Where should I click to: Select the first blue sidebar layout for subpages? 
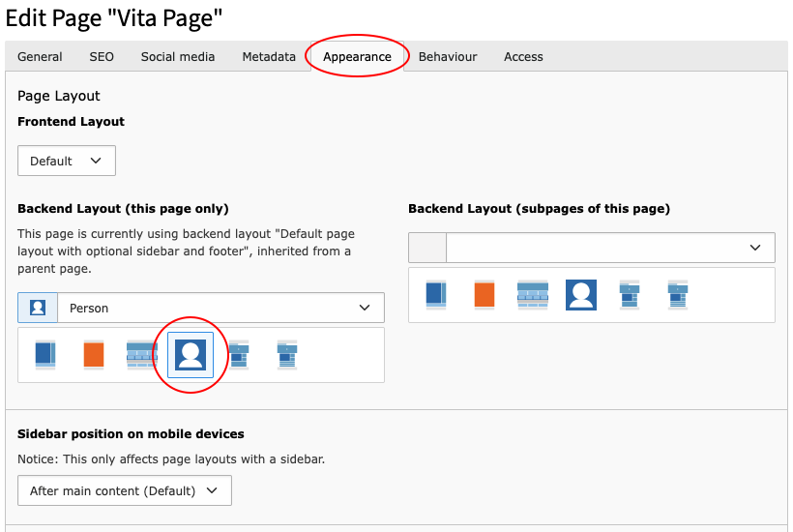(x=435, y=295)
